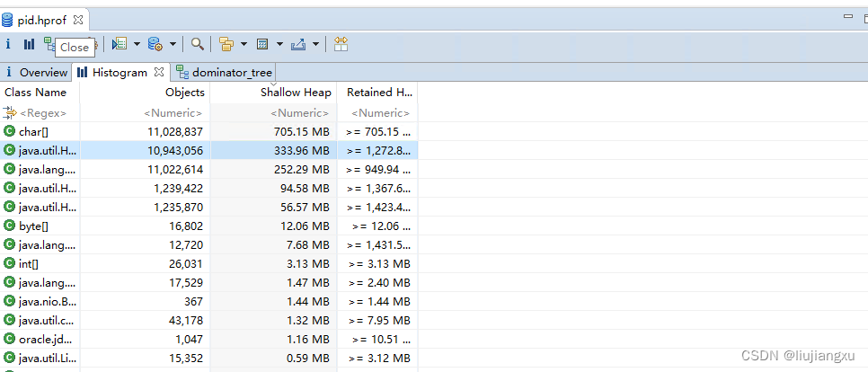This screenshot has height=372, width=868.
Task: Close the pid.hprof editor tab
Action: point(78,20)
